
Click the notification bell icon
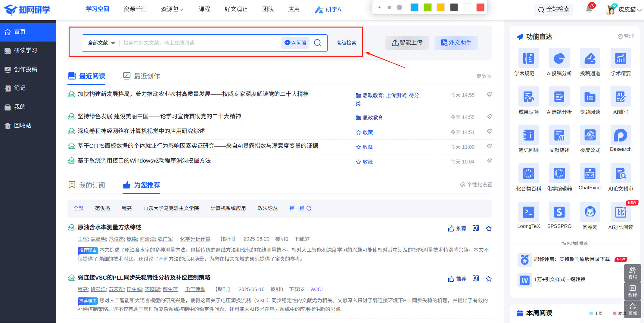[x=589, y=9]
